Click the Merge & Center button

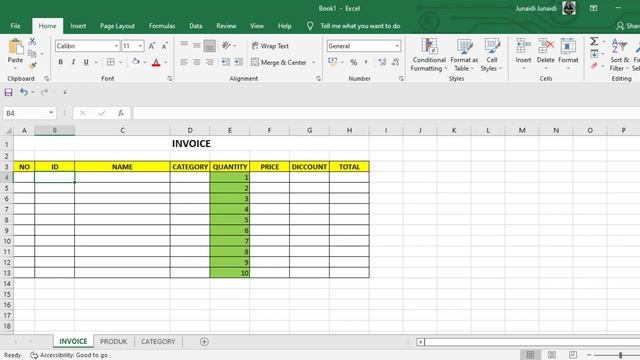coord(279,62)
